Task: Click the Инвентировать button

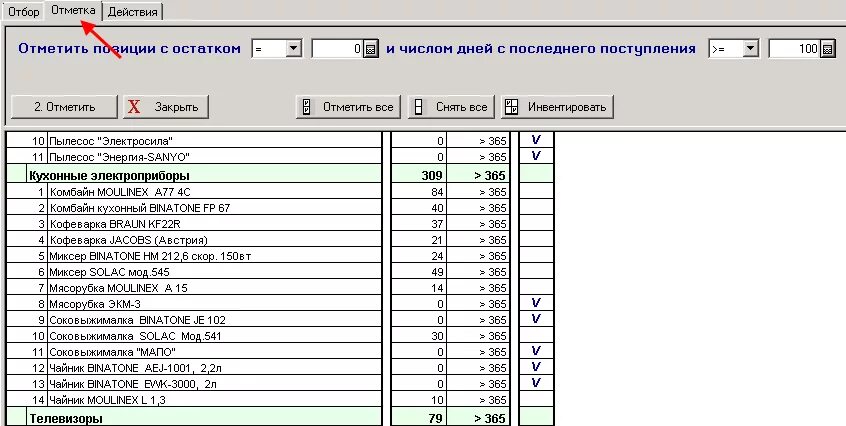Action: point(557,107)
